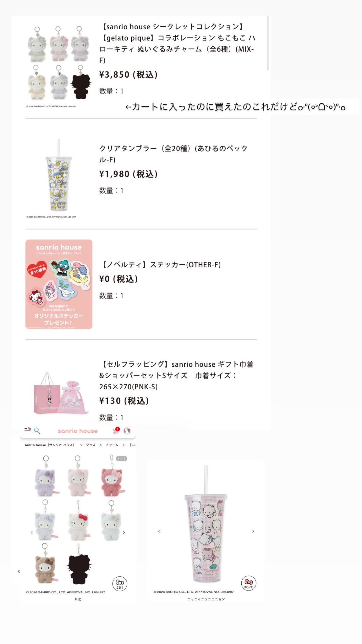Screen dimensions: 362x644
Task: Open the Hello Kitty account icon
Action: pos(127,431)
